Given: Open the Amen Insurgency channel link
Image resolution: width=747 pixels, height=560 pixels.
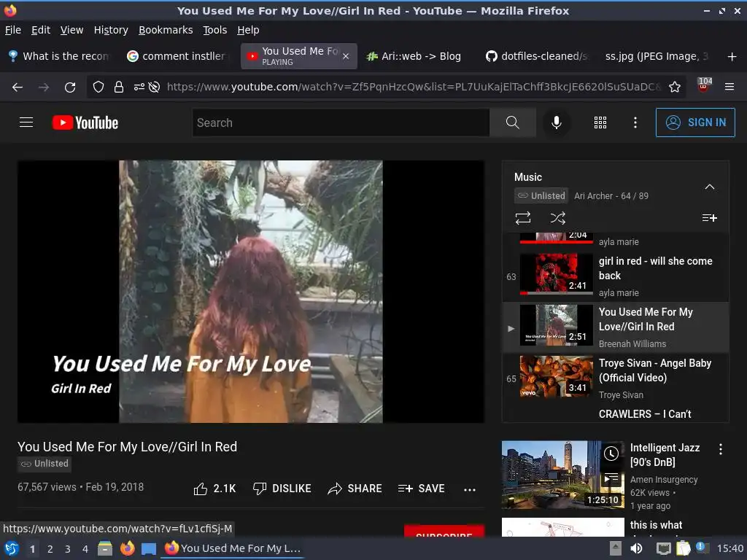Looking at the screenshot, I should click(664, 480).
